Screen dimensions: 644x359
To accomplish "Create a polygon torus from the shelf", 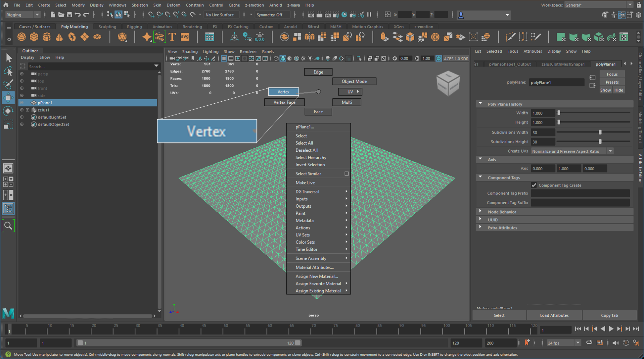I will click(72, 37).
